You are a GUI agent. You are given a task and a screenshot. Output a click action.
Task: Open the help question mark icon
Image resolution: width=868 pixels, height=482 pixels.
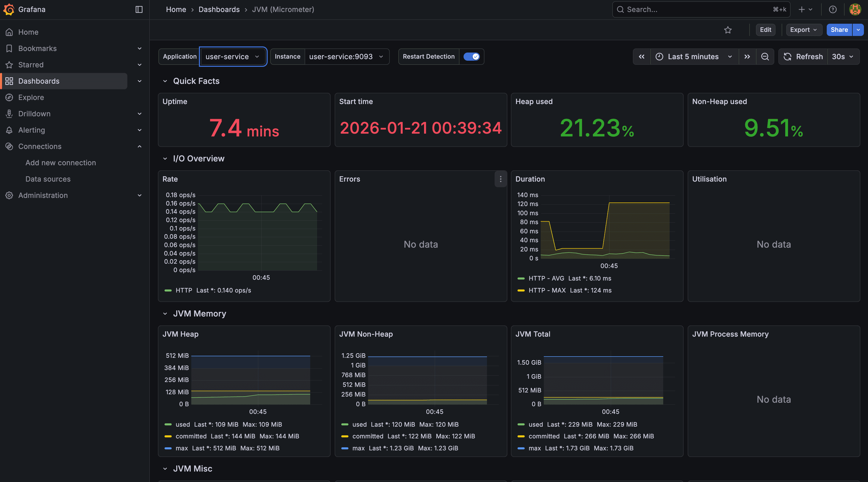click(833, 9)
